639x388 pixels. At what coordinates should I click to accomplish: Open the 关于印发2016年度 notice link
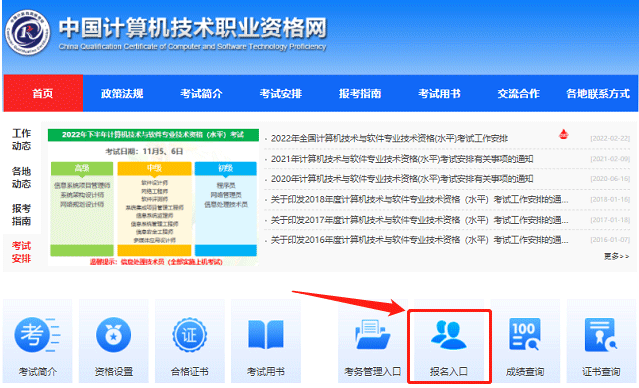coord(419,240)
